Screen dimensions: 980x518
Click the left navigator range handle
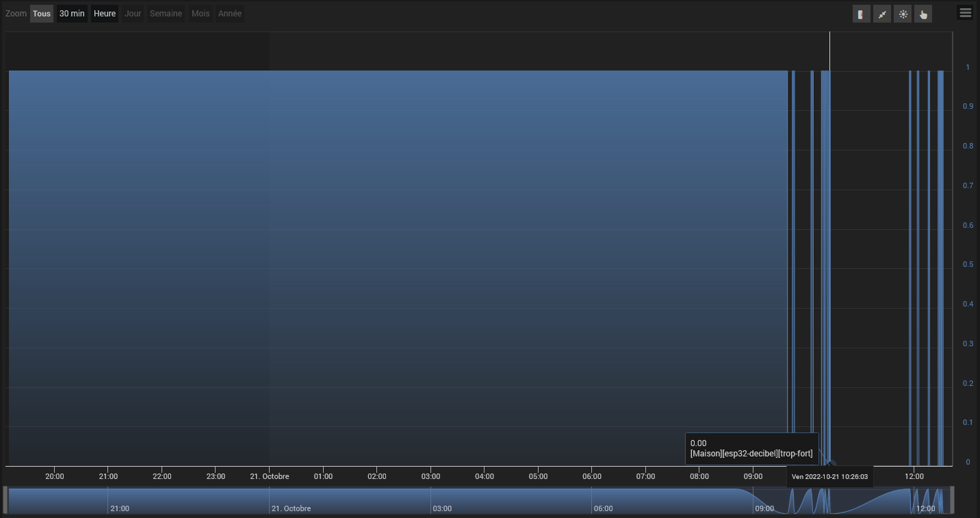pyautogui.click(x=5, y=500)
